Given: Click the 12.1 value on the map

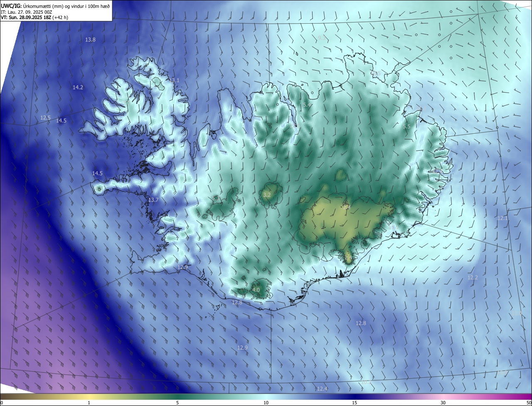Looking at the screenshot, I should 502,218.
